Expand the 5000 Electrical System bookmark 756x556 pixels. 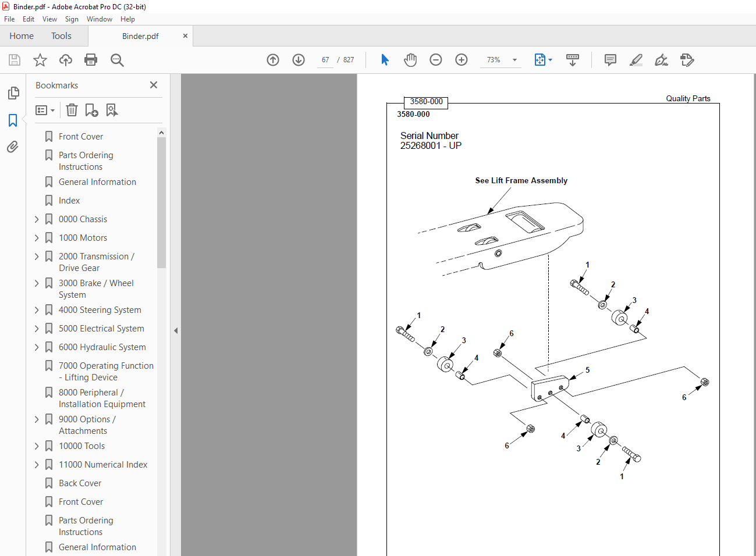click(x=37, y=329)
